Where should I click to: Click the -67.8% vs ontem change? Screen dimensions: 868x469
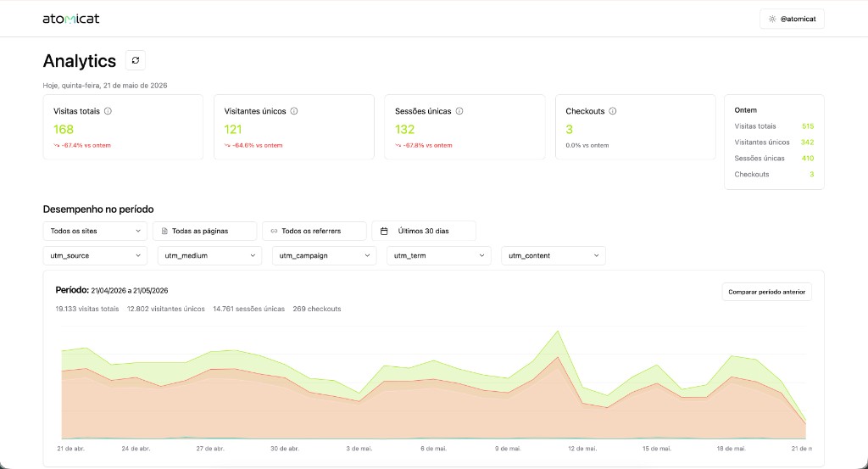424,145
